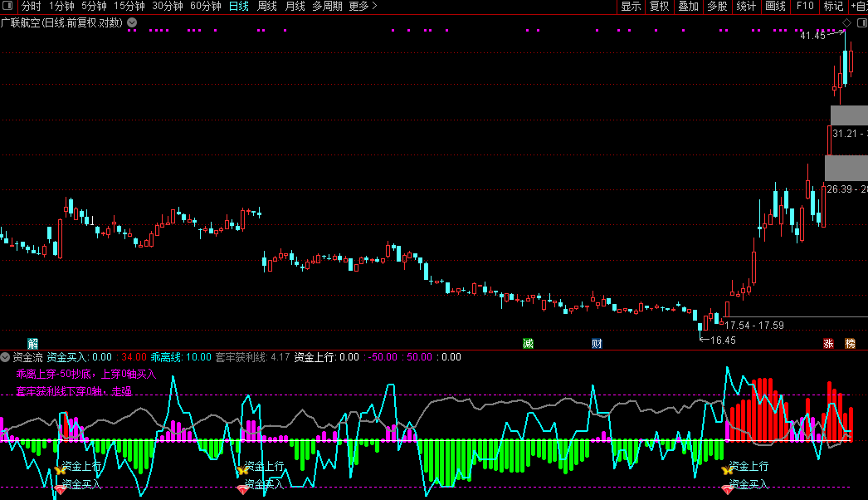Click the 画线 drawing tools button

pos(775,7)
